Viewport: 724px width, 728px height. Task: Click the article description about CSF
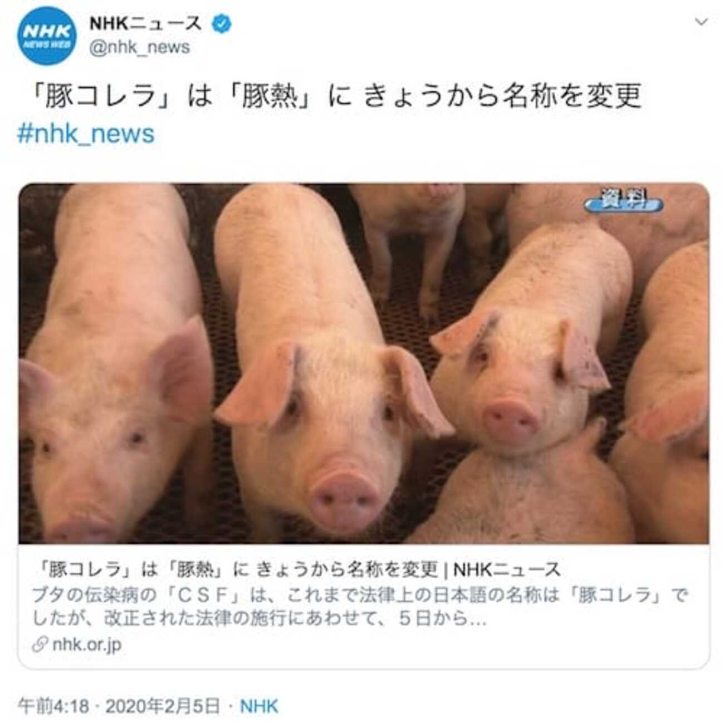361,607
